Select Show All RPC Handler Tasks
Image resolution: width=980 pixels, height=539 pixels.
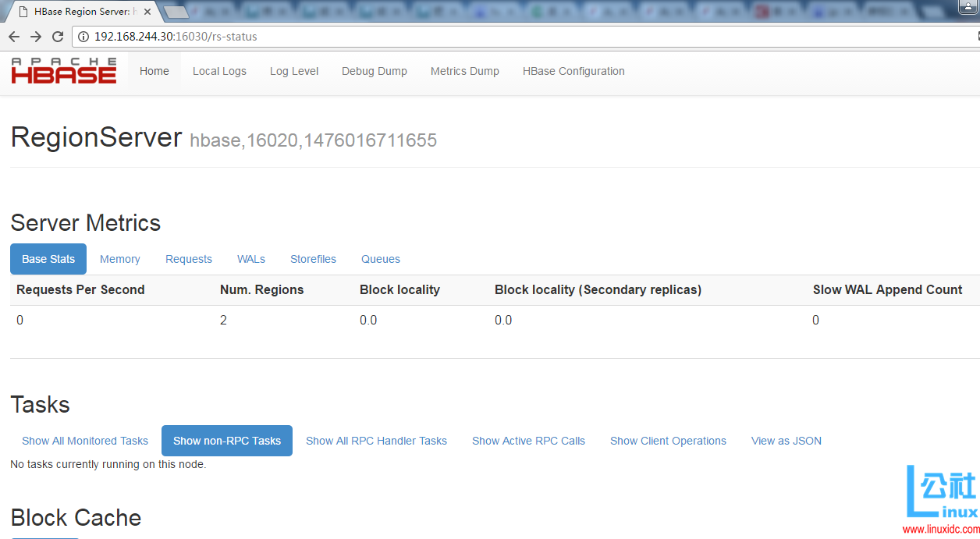coord(376,441)
